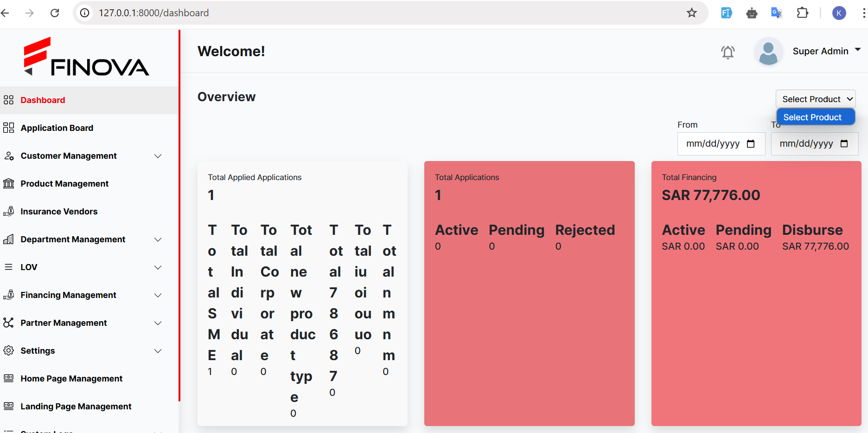868x433 pixels.
Task: Click the Google Translate extension icon
Action: [776, 13]
